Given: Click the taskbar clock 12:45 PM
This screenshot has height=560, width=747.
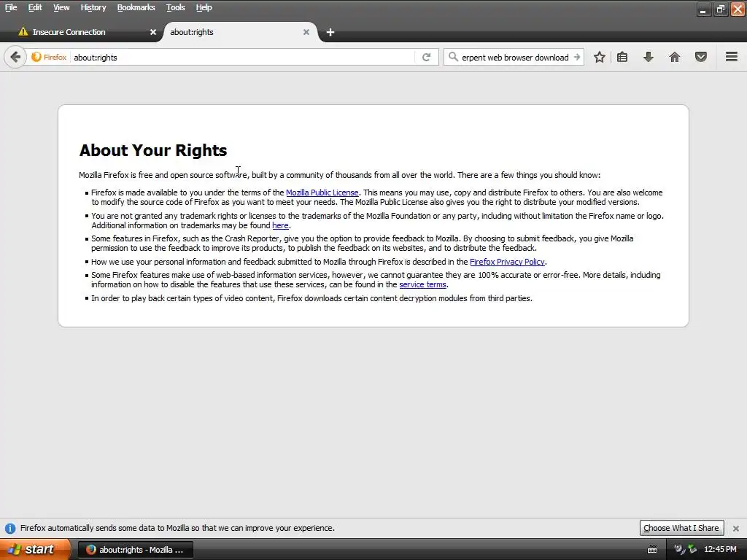Looking at the screenshot, I should (x=720, y=550).
